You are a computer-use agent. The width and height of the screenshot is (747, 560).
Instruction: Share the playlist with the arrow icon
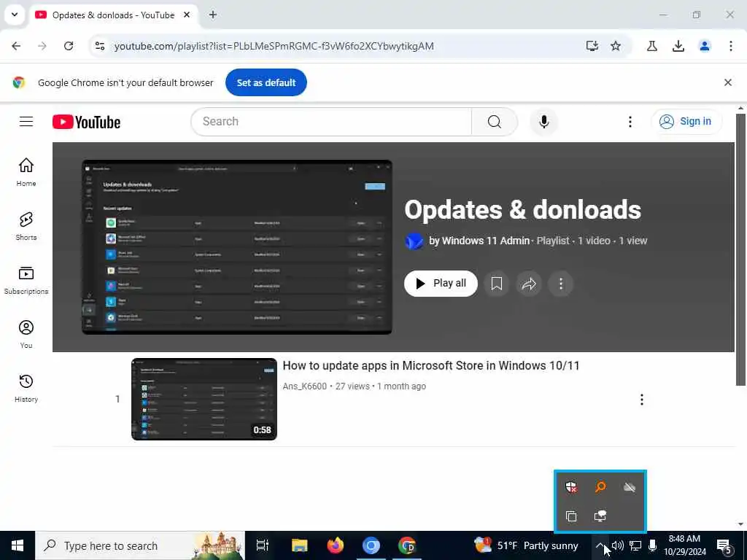529,284
